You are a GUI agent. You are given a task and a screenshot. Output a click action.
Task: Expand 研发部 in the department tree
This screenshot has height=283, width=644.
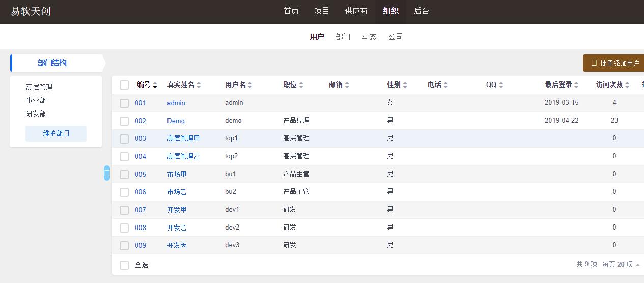pyautogui.click(x=36, y=114)
